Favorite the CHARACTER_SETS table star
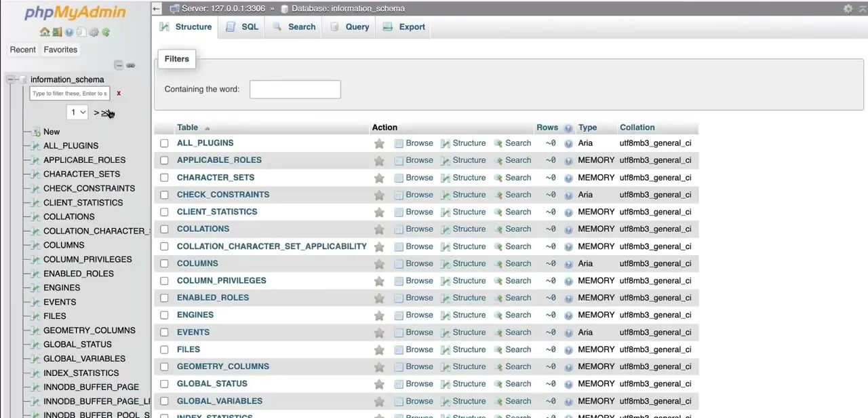Viewport: 868px width, 418px height. point(379,178)
